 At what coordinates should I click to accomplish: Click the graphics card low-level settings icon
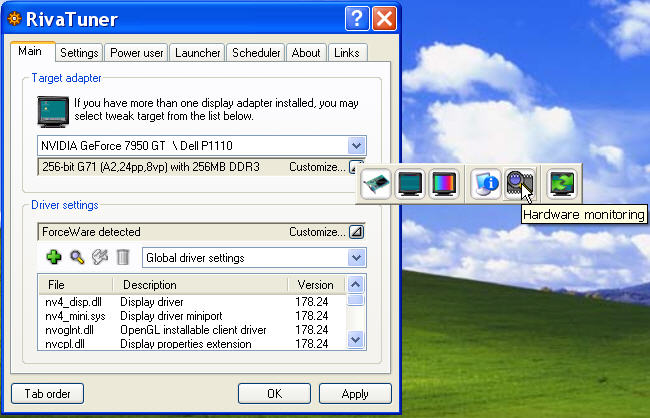point(376,183)
